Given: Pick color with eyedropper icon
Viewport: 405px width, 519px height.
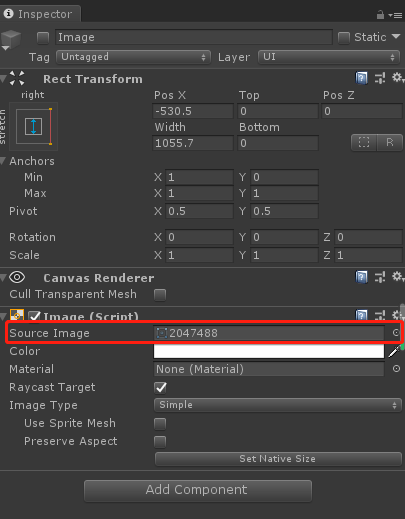Looking at the screenshot, I should pos(394,351).
